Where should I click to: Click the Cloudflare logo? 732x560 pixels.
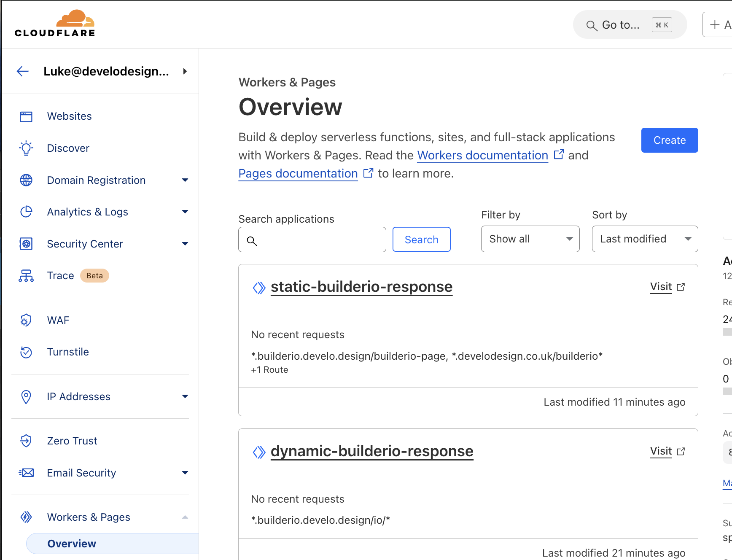tap(55, 24)
